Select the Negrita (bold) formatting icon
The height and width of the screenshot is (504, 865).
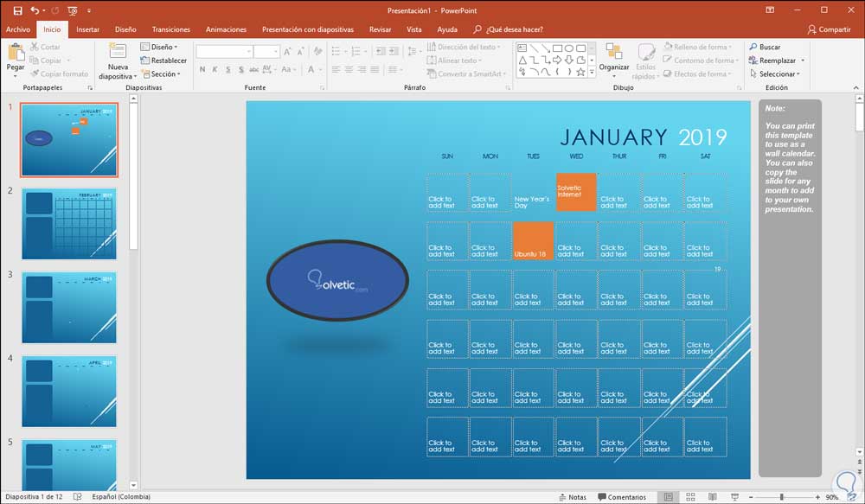pyautogui.click(x=202, y=69)
